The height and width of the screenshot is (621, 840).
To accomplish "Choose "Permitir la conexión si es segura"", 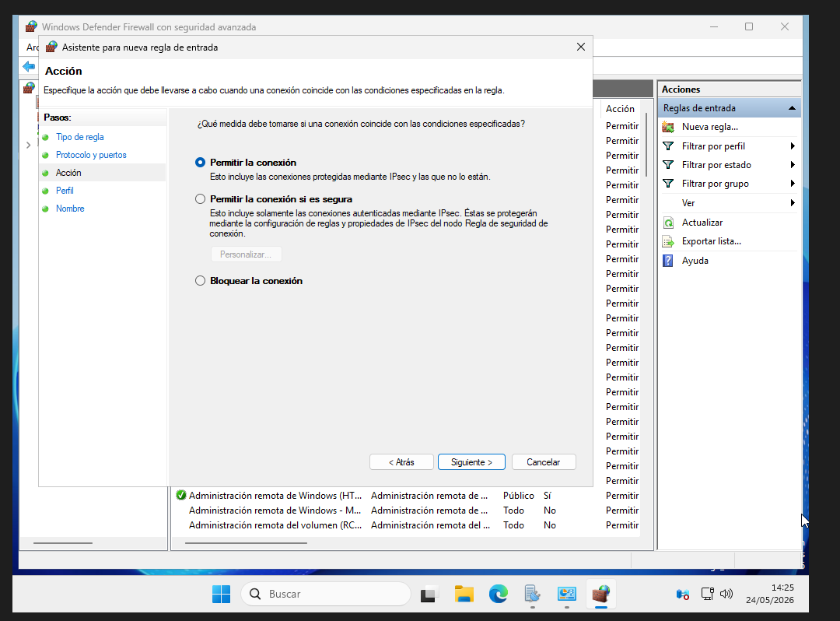I will point(201,198).
